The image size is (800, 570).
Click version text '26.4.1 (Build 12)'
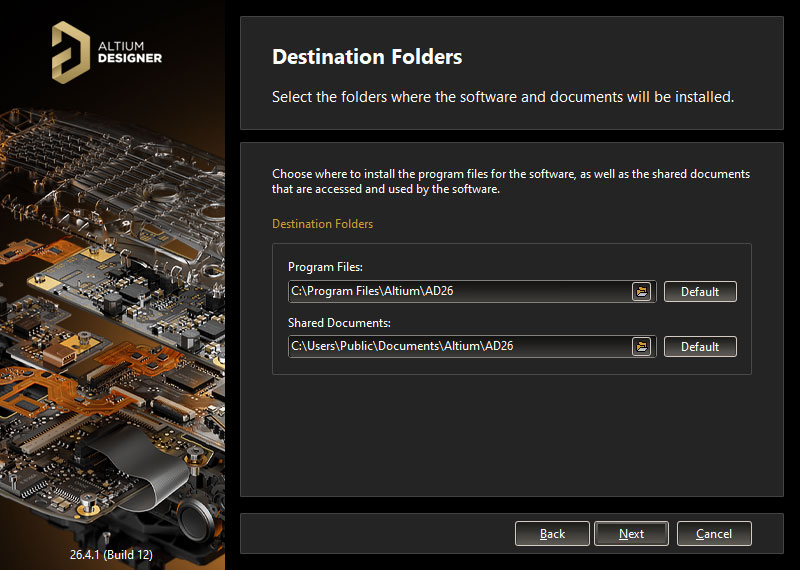pos(111,555)
